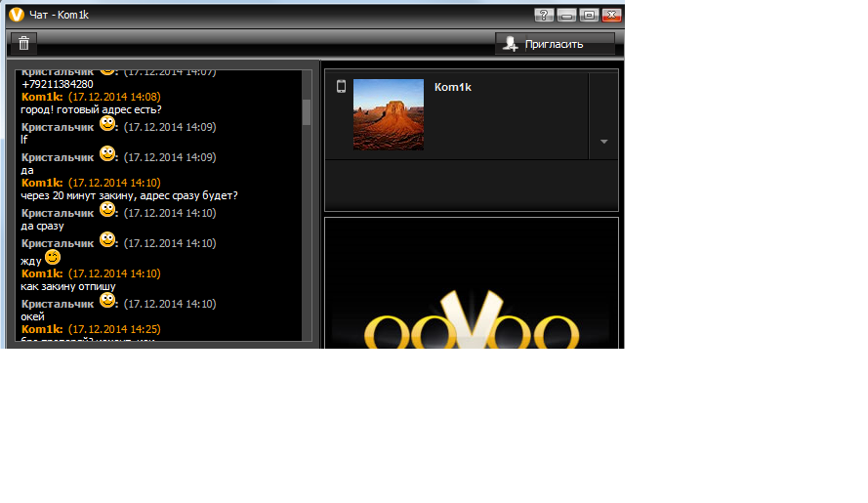Click message 'окей'
This screenshot has height=503, width=868.
coord(32,316)
